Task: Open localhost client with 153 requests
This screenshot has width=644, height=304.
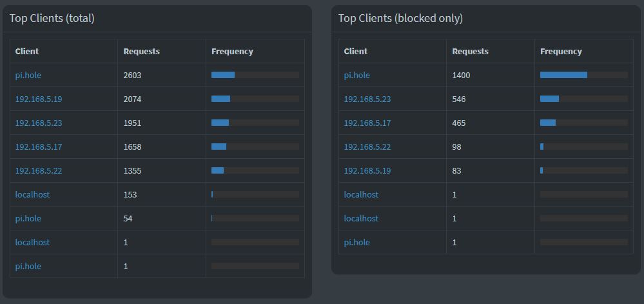Action: click(32, 194)
